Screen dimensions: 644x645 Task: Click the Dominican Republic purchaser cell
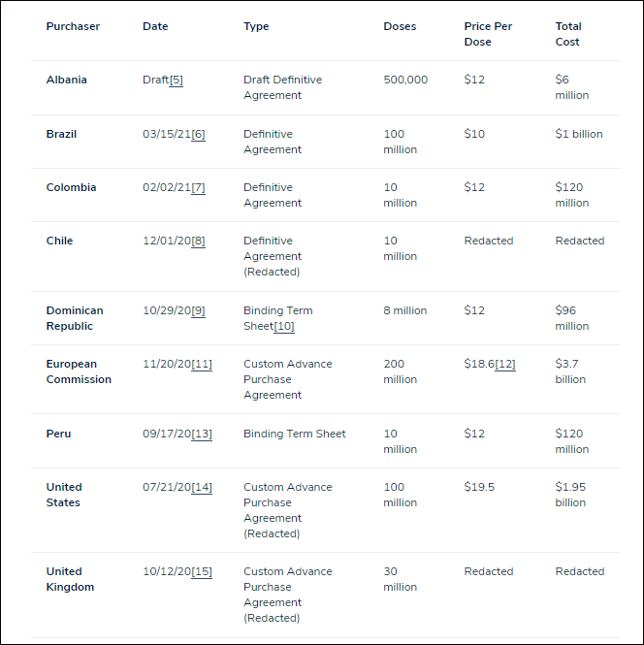(x=75, y=318)
